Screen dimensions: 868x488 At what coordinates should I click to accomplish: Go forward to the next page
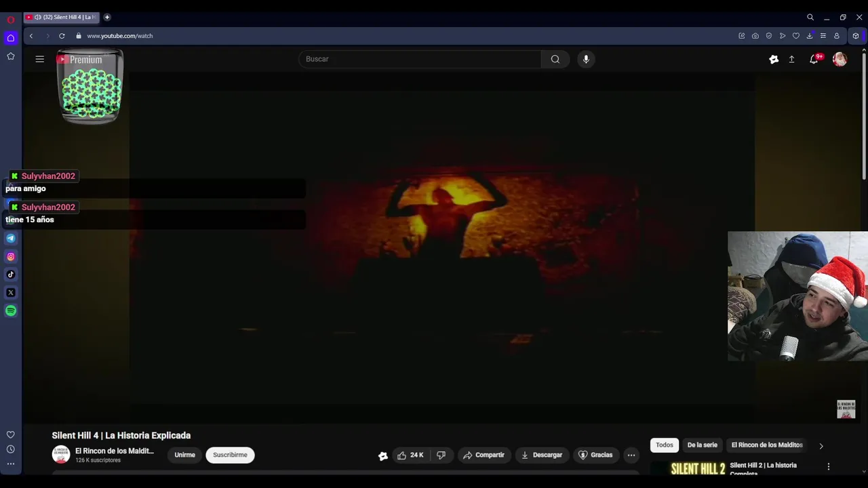pyautogui.click(x=47, y=36)
